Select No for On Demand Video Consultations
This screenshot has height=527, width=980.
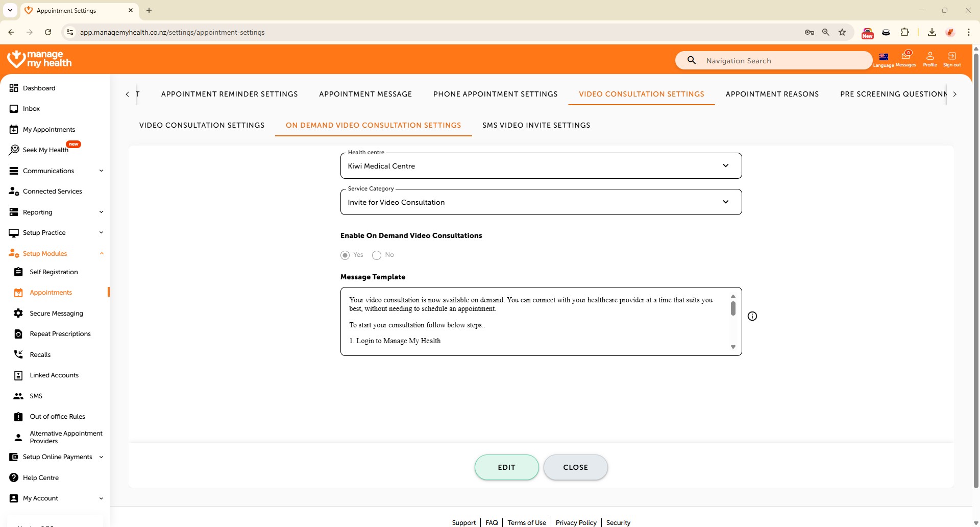pyautogui.click(x=377, y=255)
